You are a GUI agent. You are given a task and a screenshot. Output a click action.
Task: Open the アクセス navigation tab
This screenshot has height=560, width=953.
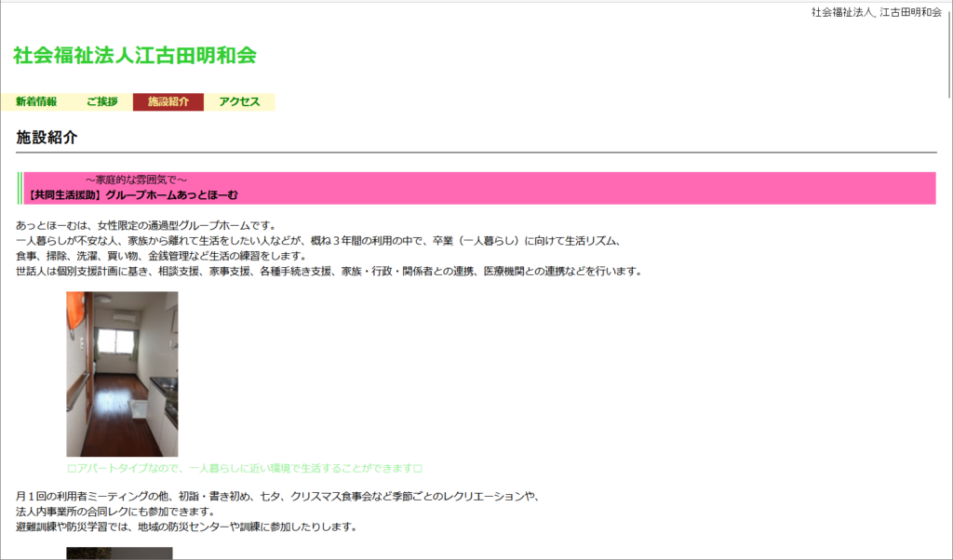tap(239, 102)
